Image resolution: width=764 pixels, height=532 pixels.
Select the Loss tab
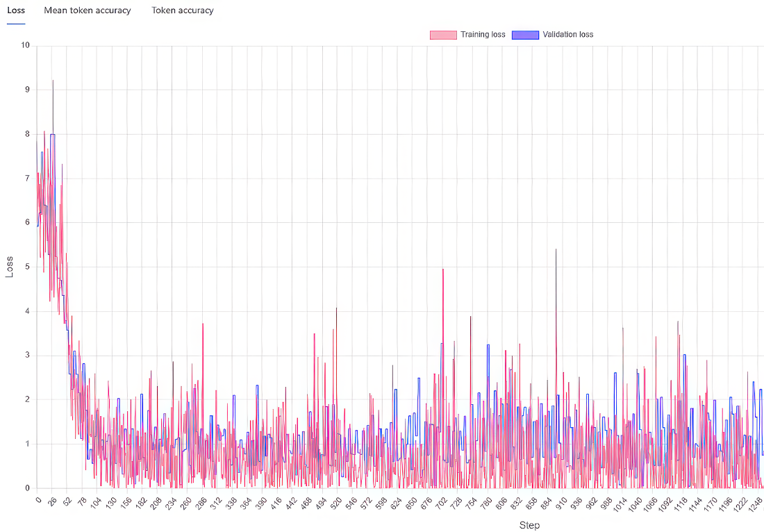point(16,10)
